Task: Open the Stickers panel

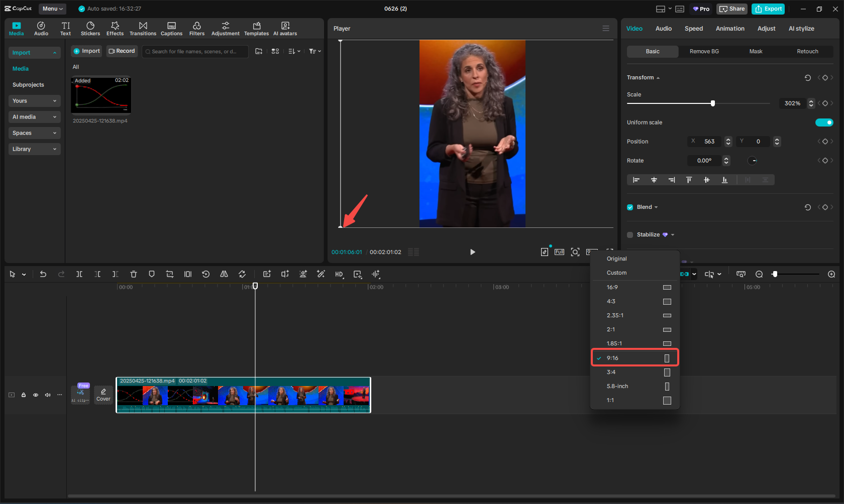Action: click(90, 29)
